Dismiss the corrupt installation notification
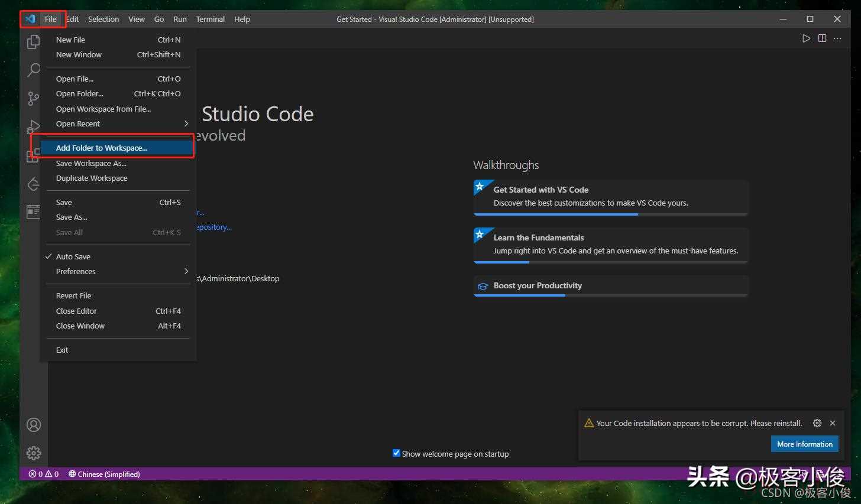Image resolution: width=861 pixels, height=504 pixels. pyautogui.click(x=833, y=423)
